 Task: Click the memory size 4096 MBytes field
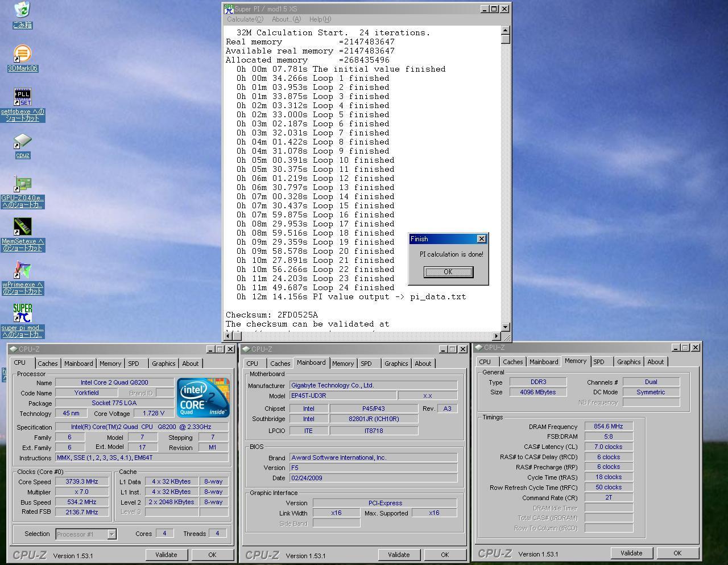[538, 392]
